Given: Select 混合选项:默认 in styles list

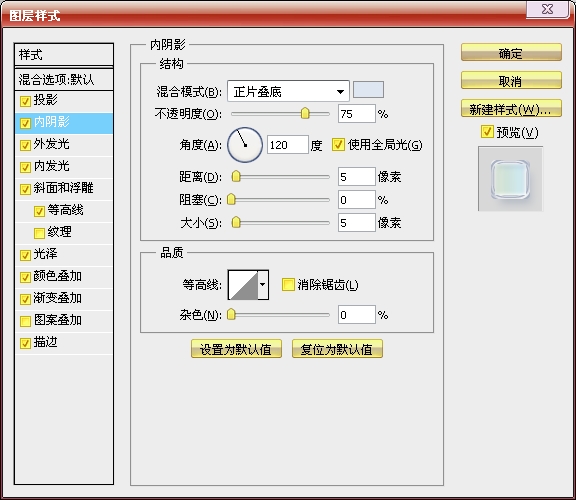Looking at the screenshot, I should 64,79.
